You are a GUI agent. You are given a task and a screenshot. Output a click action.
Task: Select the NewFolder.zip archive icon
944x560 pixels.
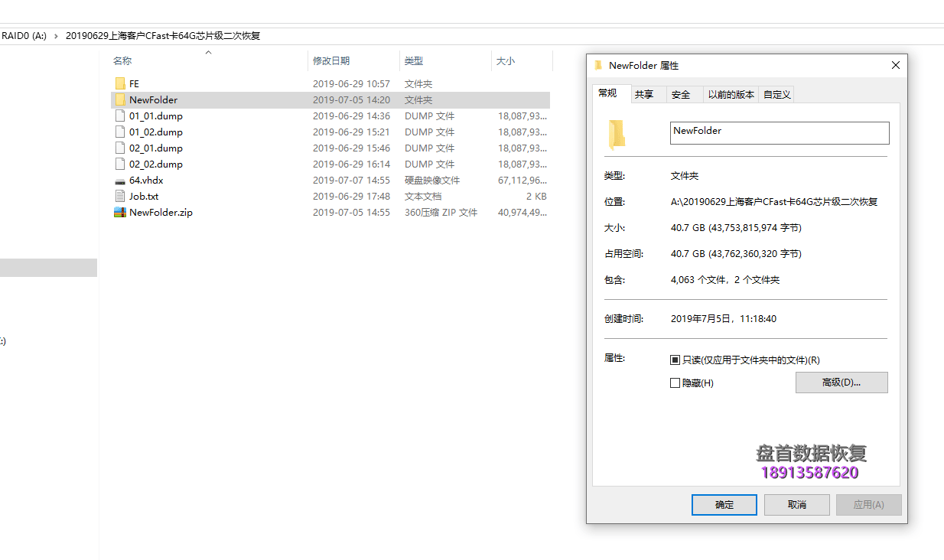point(120,212)
